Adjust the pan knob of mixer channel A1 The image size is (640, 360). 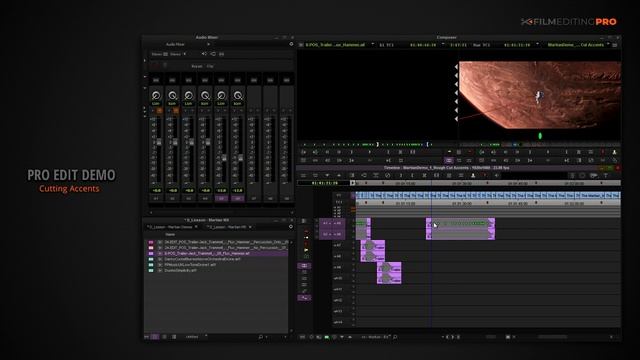[156, 96]
